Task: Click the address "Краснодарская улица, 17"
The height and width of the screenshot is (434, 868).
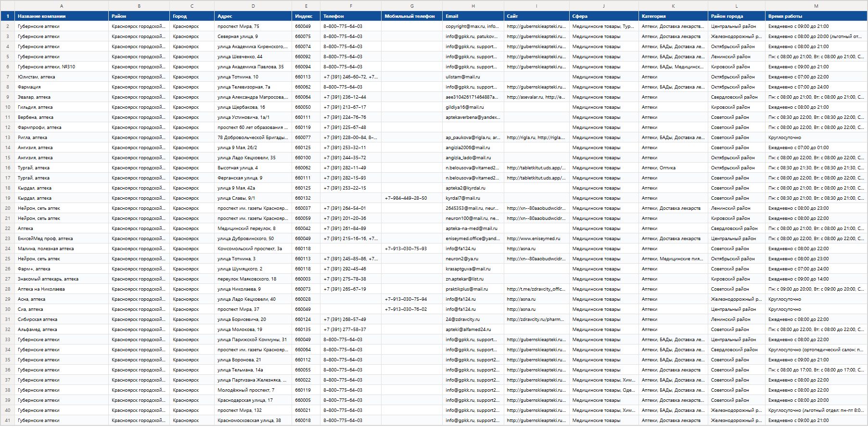Action: pos(253,400)
